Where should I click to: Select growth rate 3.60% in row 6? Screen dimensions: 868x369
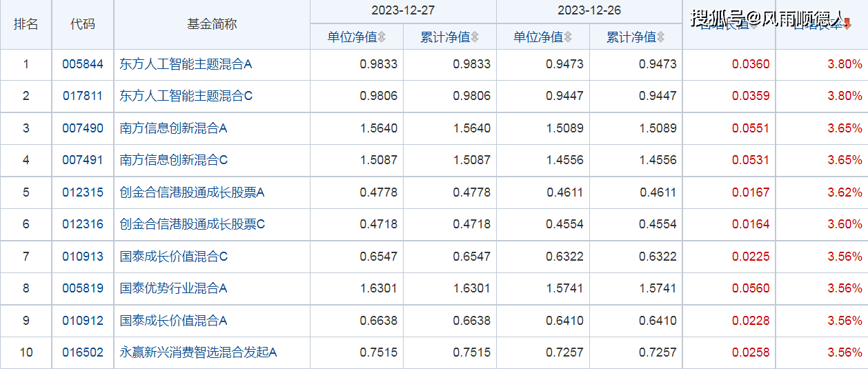tap(845, 224)
